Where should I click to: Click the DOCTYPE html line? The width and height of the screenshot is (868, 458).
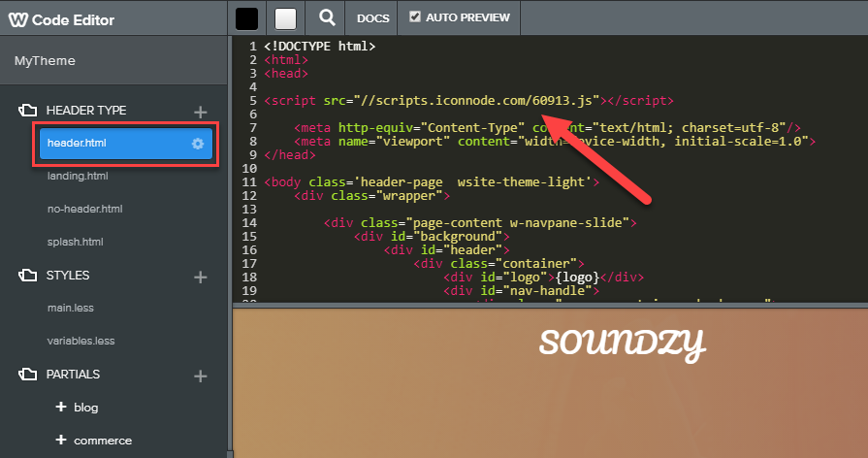tap(319, 47)
